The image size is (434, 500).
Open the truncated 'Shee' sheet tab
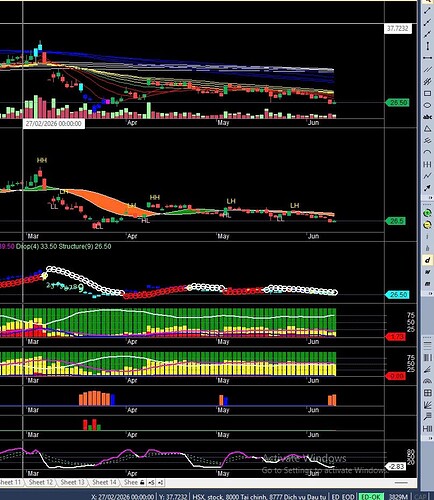point(131,482)
